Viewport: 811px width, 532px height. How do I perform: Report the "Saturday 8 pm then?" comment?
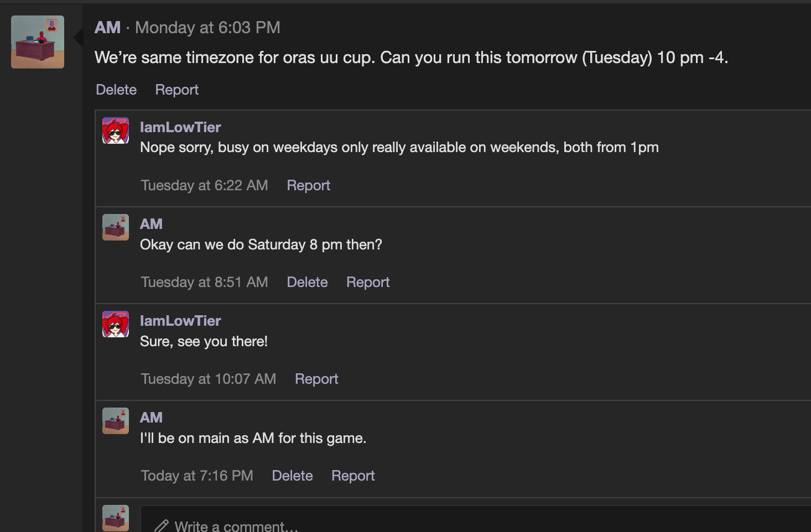[368, 282]
